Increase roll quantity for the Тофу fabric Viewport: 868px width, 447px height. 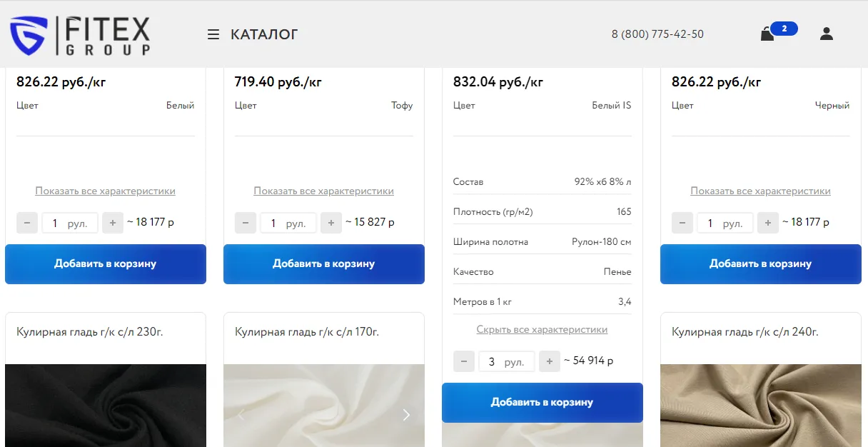click(x=330, y=223)
